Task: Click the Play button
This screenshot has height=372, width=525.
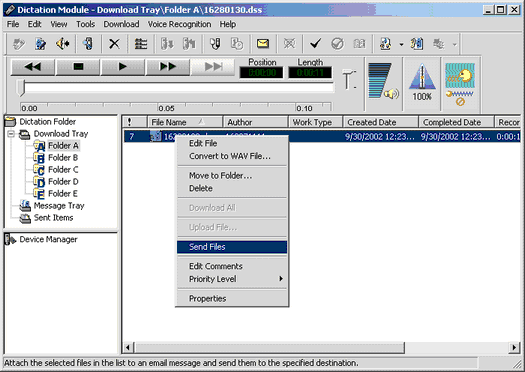Action: (x=123, y=67)
